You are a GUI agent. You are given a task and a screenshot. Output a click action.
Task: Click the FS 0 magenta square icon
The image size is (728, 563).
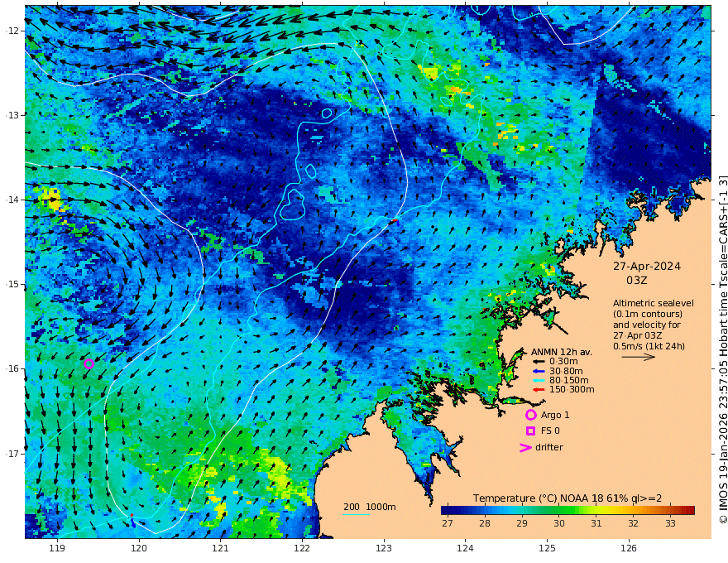tap(530, 431)
